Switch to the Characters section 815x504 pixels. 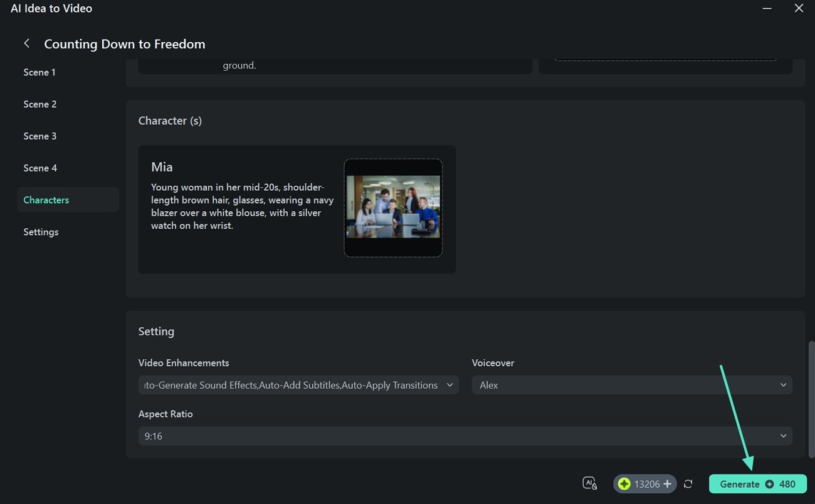tap(46, 199)
